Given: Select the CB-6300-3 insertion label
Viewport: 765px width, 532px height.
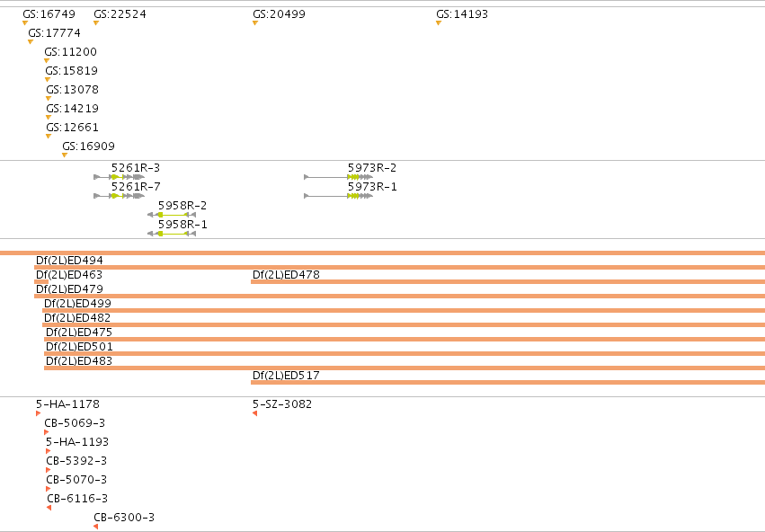Looking at the screenshot, I should [124, 518].
